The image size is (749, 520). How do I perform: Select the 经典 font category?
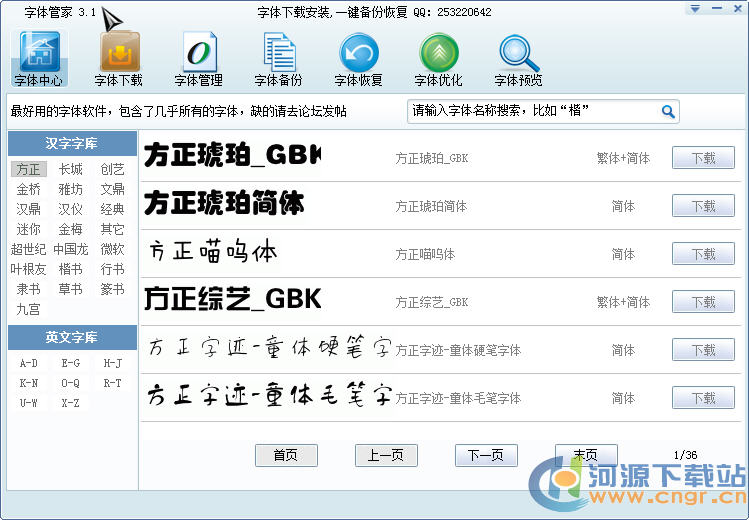click(x=112, y=210)
